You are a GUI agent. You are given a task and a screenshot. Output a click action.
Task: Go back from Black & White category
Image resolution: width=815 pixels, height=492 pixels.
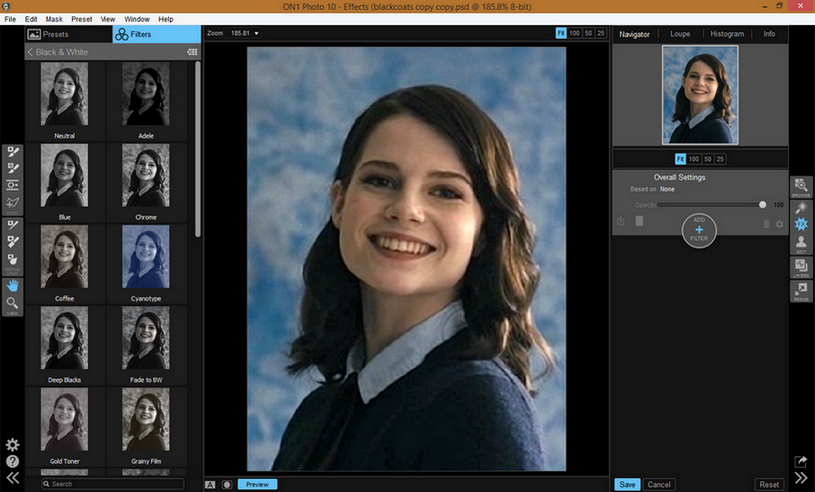tap(30, 52)
